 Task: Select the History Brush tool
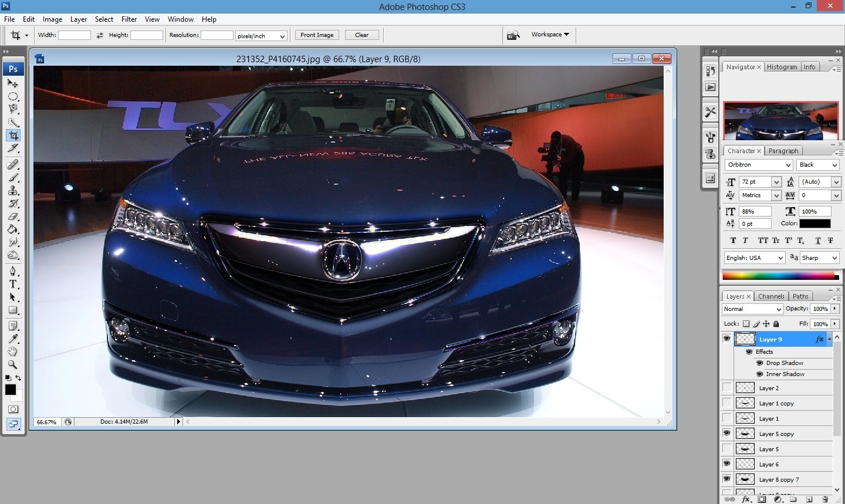point(12,204)
